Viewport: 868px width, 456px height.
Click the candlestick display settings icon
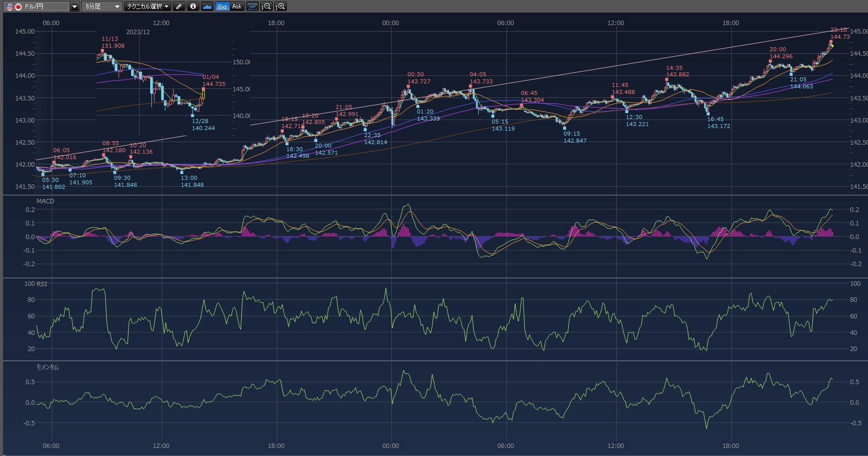coord(252,7)
